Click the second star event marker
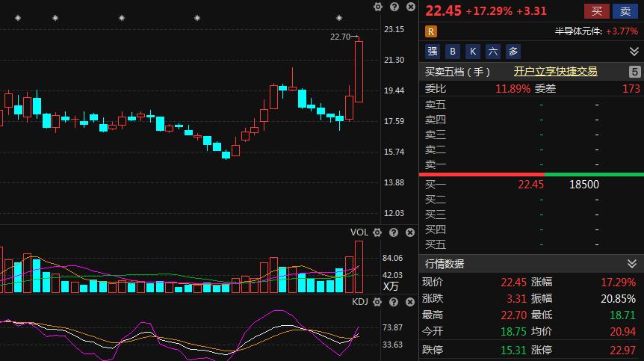 [55, 18]
